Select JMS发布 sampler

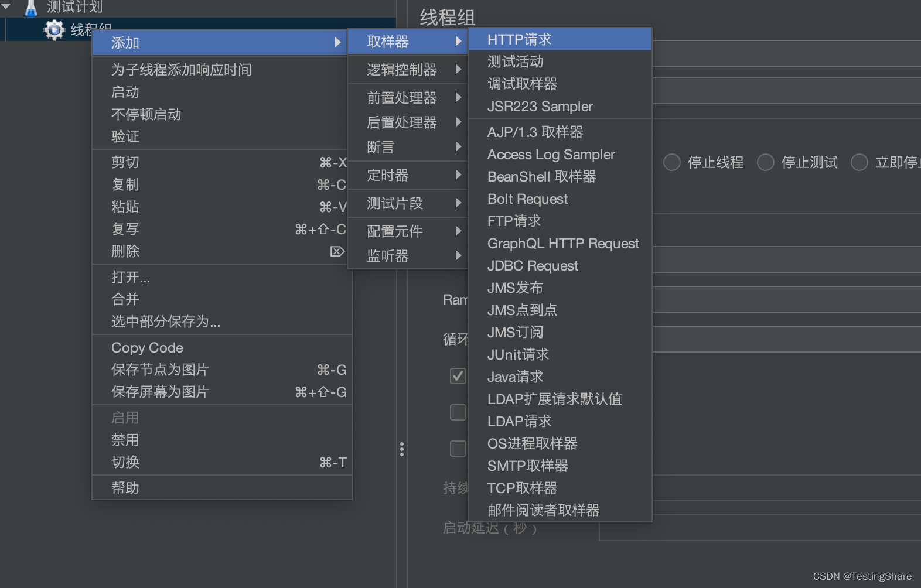560,288
